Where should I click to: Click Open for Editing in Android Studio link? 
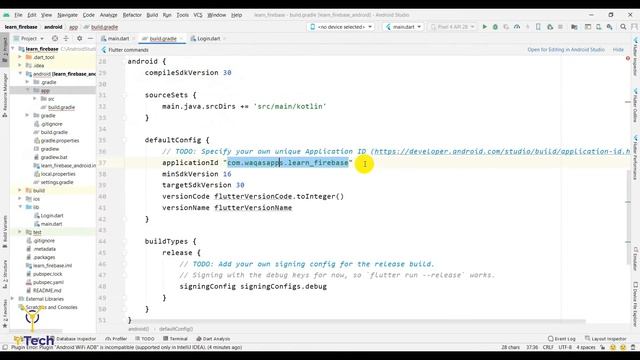click(x=566, y=50)
